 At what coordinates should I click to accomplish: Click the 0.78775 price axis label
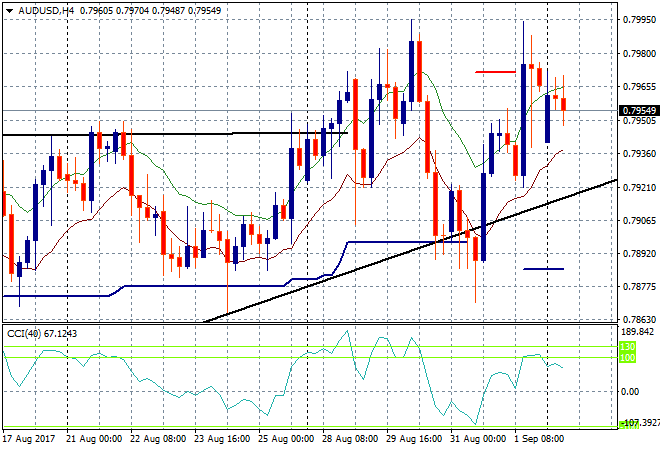[639, 287]
